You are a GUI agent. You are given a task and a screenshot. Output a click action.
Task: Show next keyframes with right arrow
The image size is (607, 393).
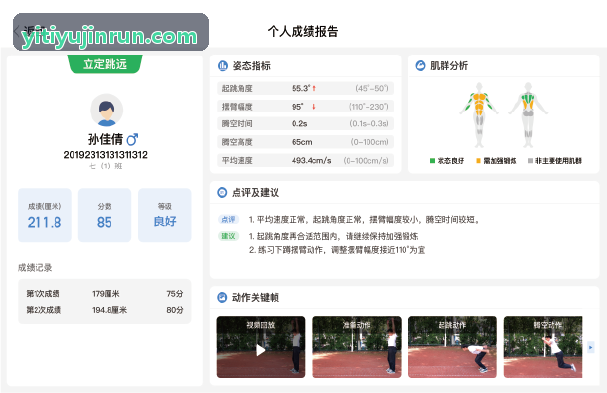[x=590, y=347]
